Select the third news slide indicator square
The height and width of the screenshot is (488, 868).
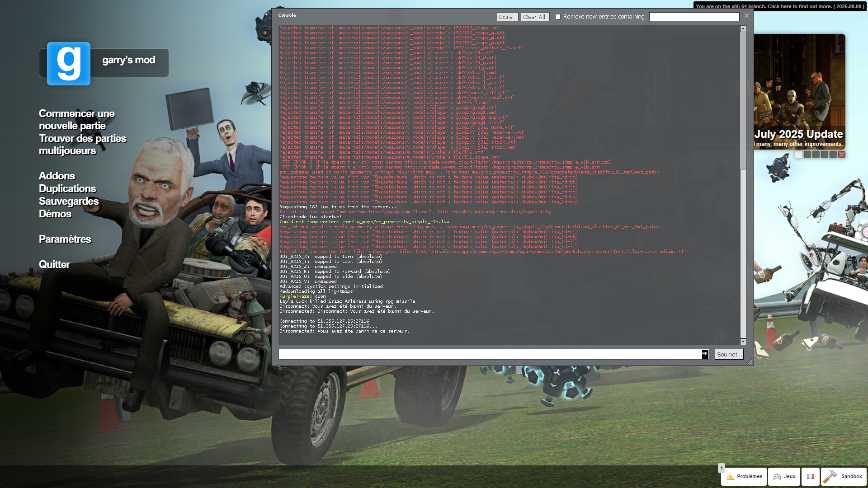coord(816,155)
